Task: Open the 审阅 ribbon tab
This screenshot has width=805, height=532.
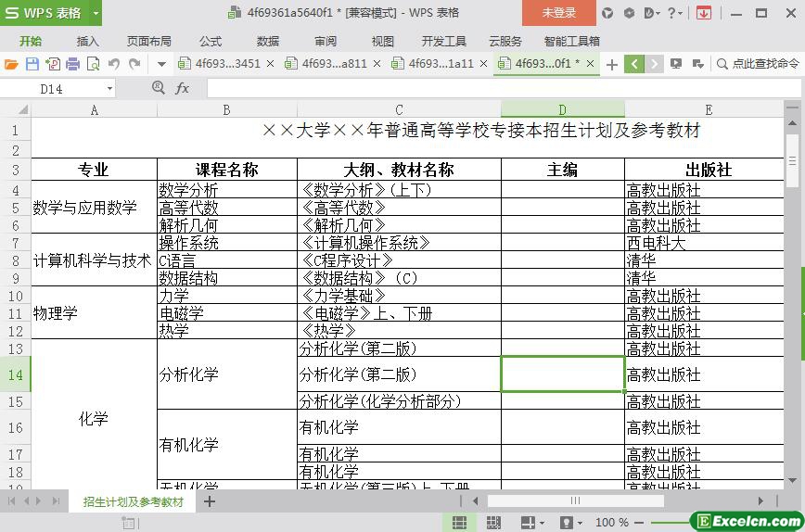Action: coord(326,42)
